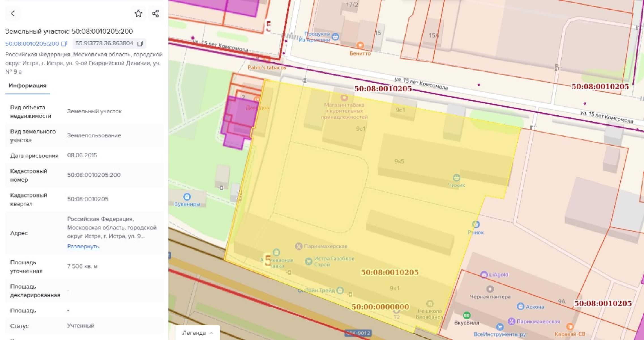644x340 pixels.
Task: Click Магазин табака marker on map
Action: pos(344,98)
